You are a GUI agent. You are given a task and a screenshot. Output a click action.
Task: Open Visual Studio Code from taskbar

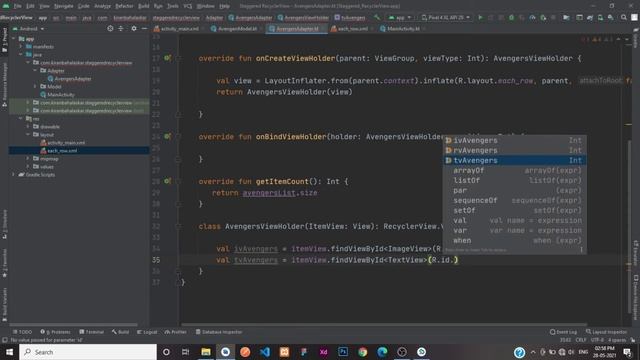click(265, 352)
